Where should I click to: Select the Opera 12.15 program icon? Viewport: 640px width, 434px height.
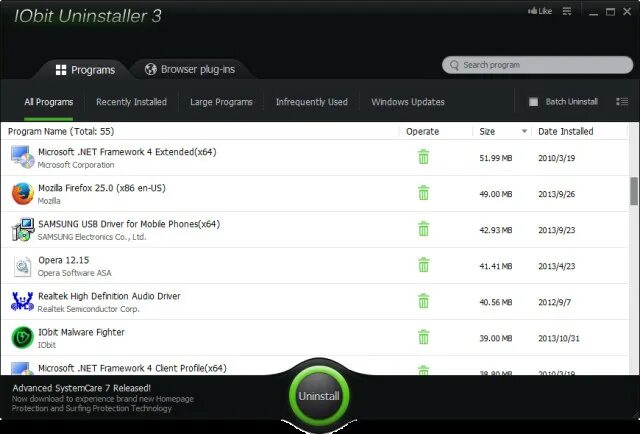coord(22,266)
